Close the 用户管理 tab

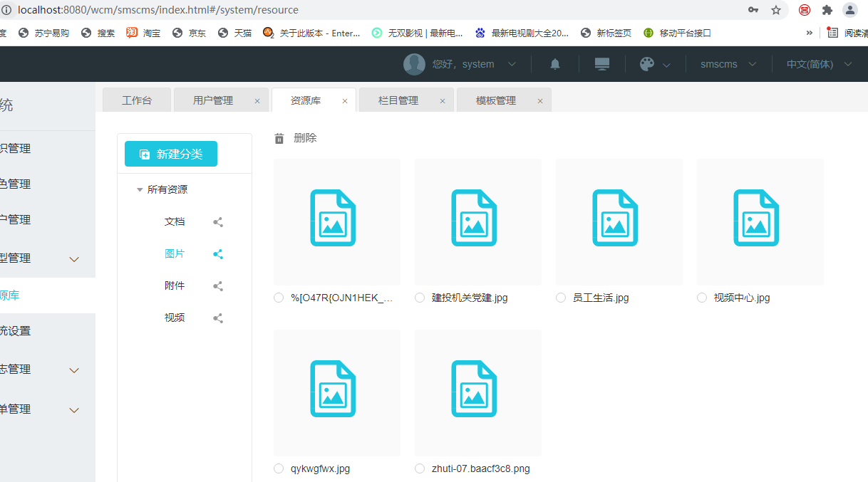click(257, 101)
